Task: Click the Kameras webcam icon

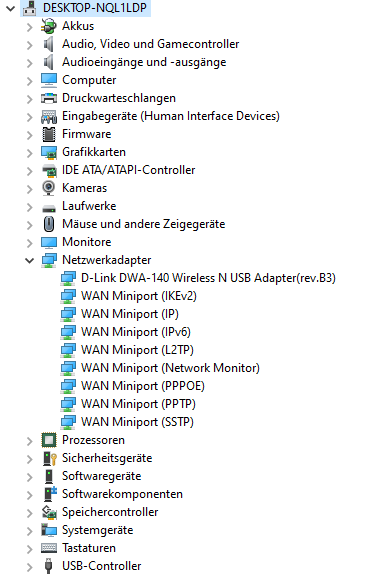Action: click(x=49, y=188)
